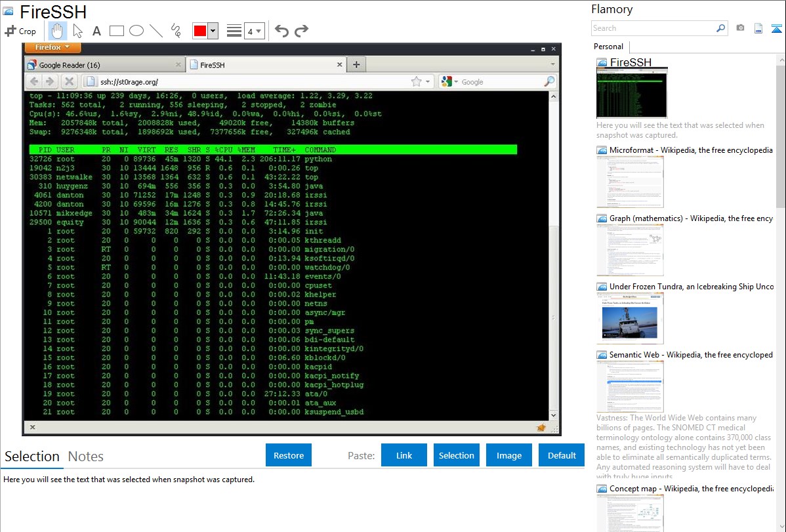This screenshot has width=786, height=532.
Task: Click the page document icon in Flamory header
Action: (x=758, y=28)
